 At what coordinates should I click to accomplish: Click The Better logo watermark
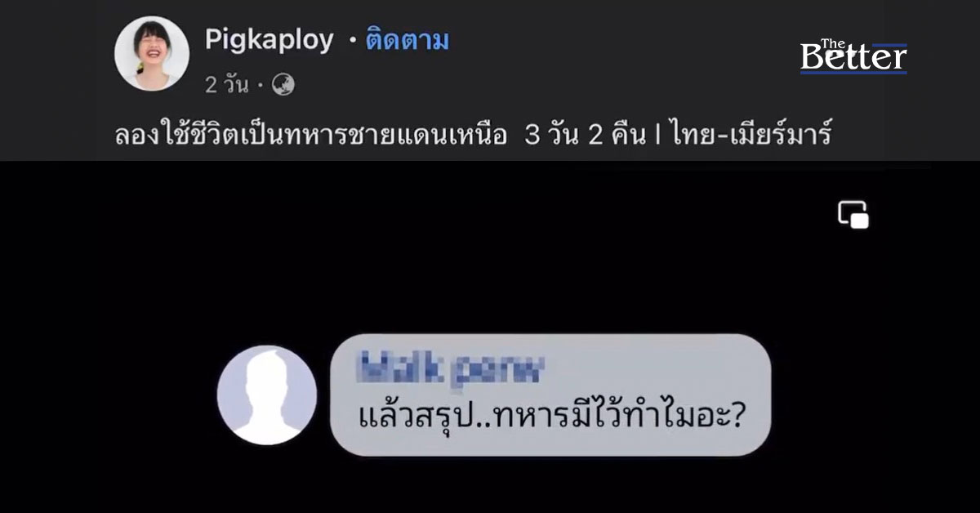tap(853, 56)
